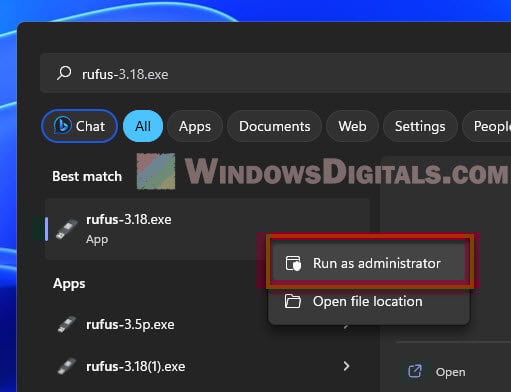Click the rufus-3.18(1).exe USB drive icon
Viewport: 511px width, 392px height.
[x=67, y=366]
